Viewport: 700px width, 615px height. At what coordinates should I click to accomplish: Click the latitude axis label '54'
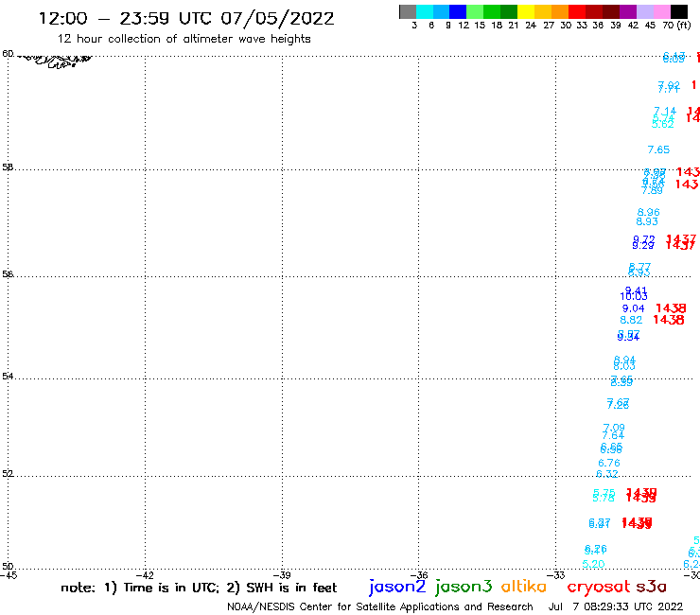pyautogui.click(x=8, y=376)
